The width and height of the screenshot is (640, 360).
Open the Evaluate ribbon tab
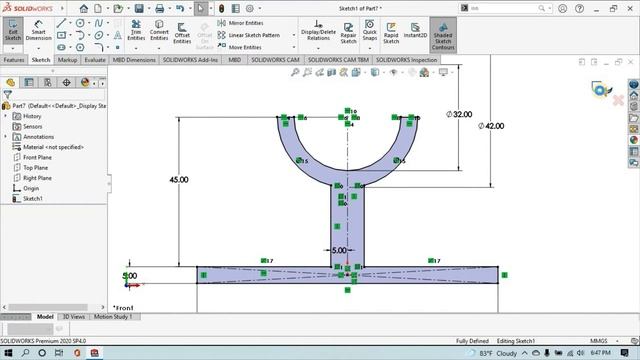[95, 60]
